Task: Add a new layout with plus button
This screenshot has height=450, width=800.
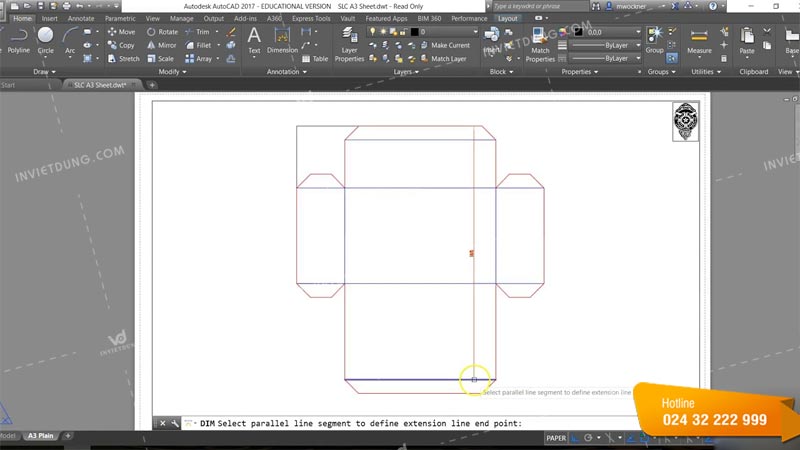Action: pos(67,436)
